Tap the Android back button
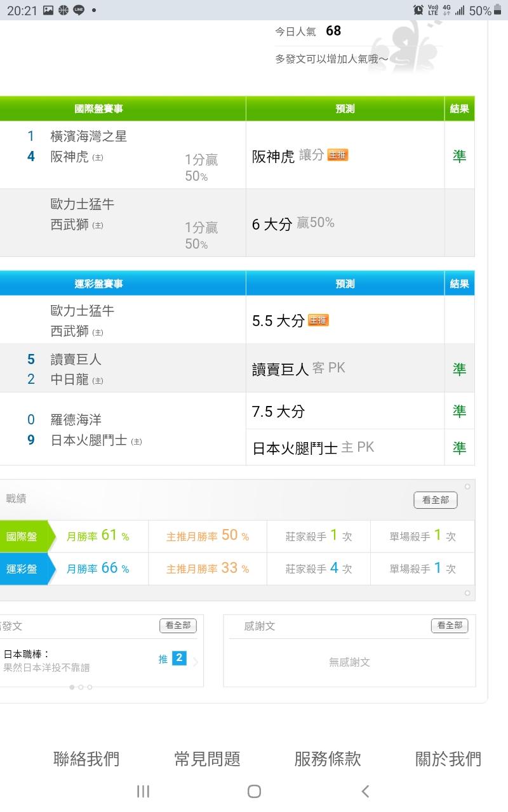The width and height of the screenshot is (508, 812). [x=365, y=791]
